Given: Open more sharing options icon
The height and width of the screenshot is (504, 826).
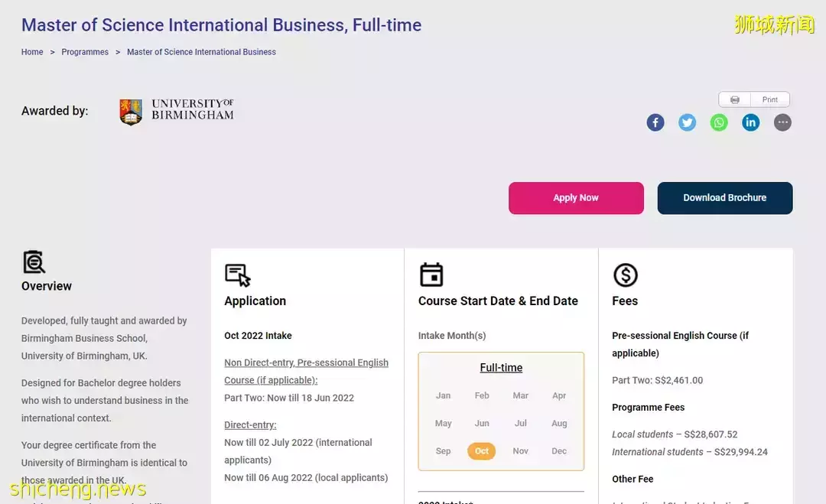Looking at the screenshot, I should (782, 122).
